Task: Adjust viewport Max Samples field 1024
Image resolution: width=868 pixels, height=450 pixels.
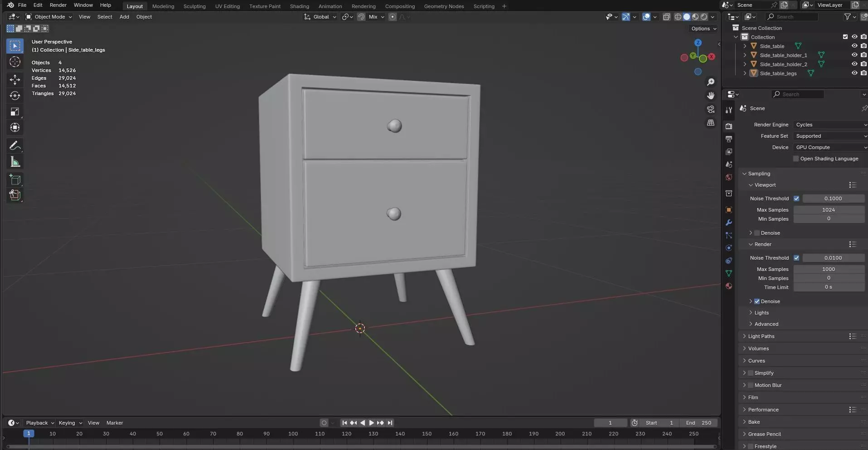Action: point(829,210)
